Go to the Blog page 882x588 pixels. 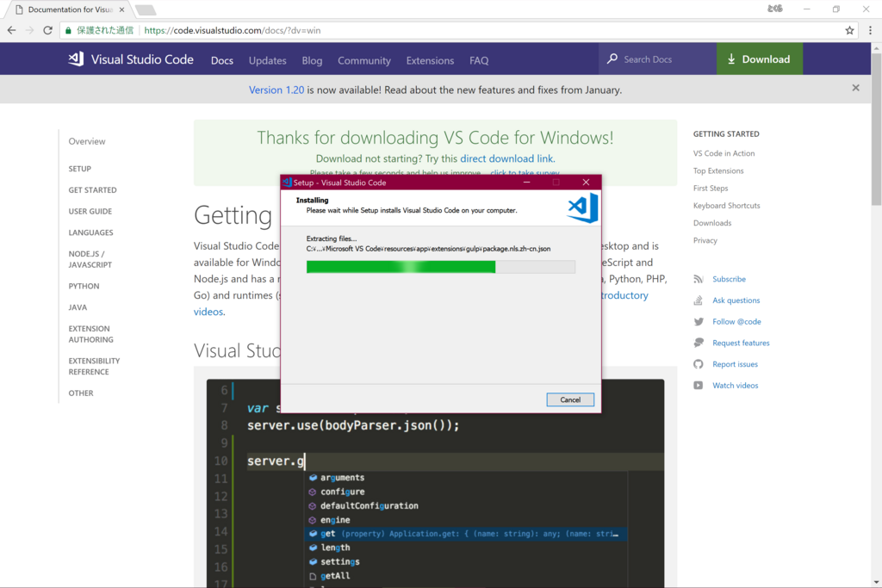(x=312, y=60)
